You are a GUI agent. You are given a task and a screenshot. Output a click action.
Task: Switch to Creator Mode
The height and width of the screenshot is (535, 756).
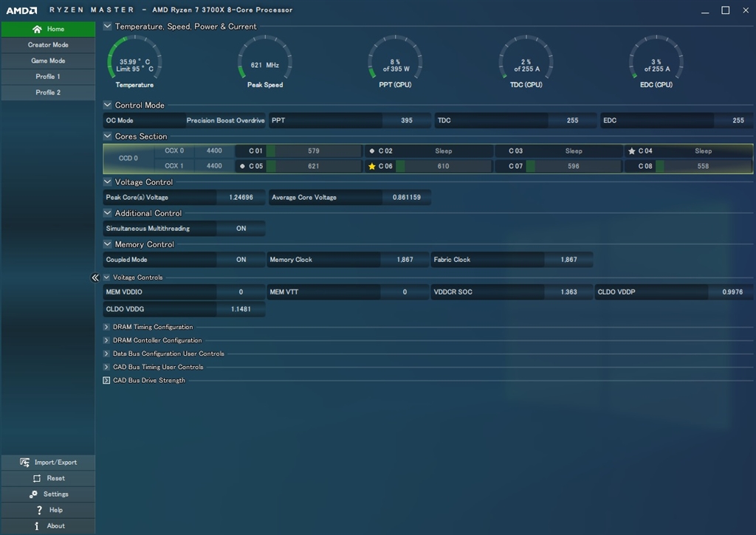[x=48, y=45]
